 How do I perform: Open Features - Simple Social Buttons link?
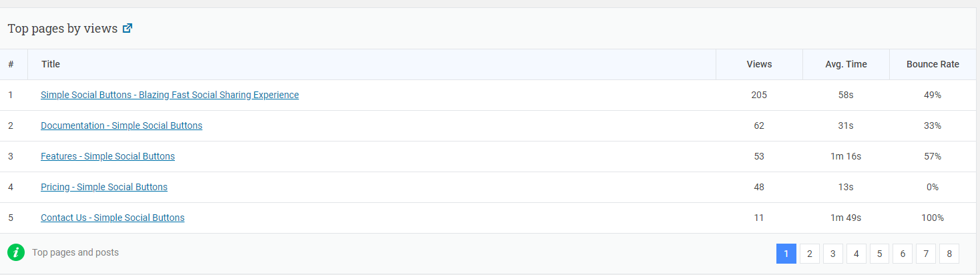pyautogui.click(x=107, y=156)
